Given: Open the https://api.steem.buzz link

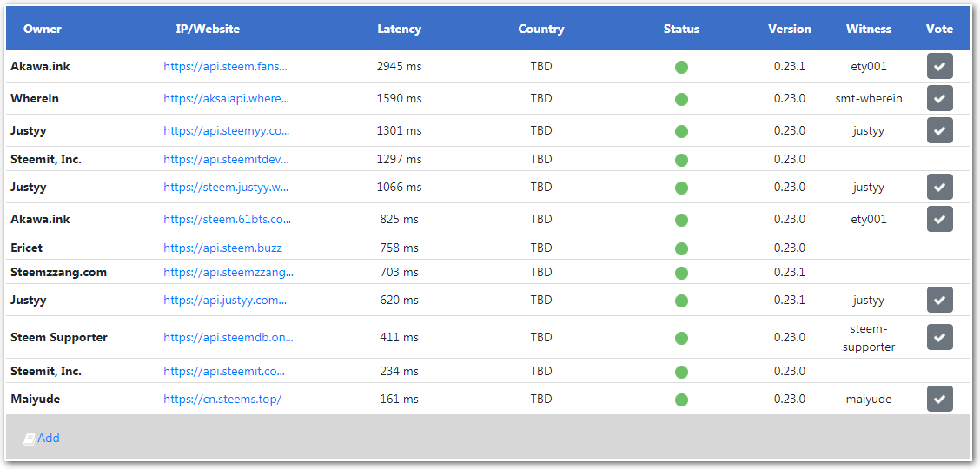Looking at the screenshot, I should pos(222,248).
